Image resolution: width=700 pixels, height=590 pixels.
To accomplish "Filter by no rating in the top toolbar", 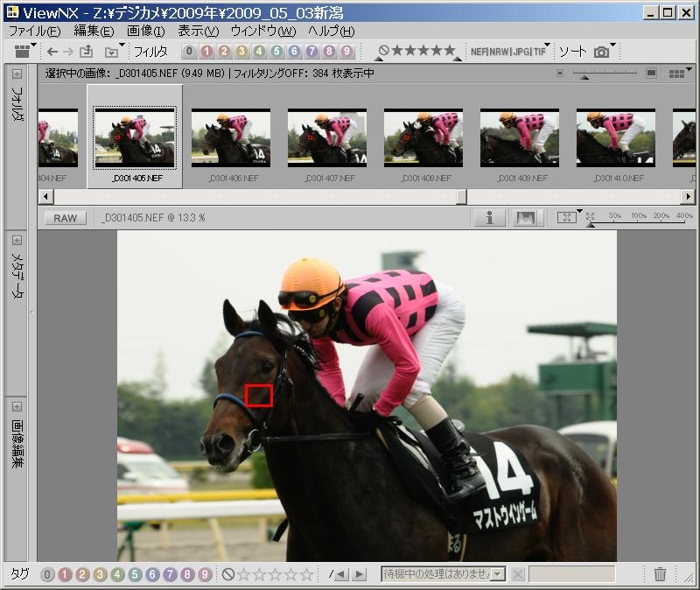I will (384, 50).
